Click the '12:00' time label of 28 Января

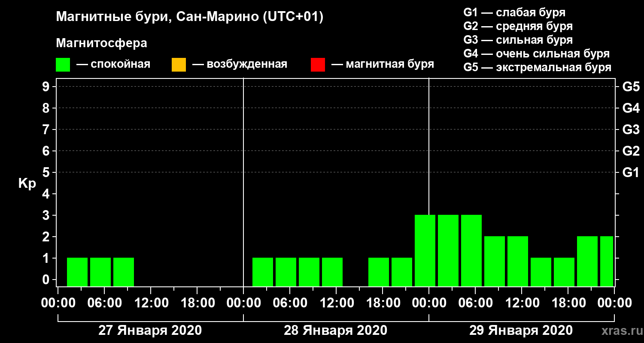tap(336, 303)
